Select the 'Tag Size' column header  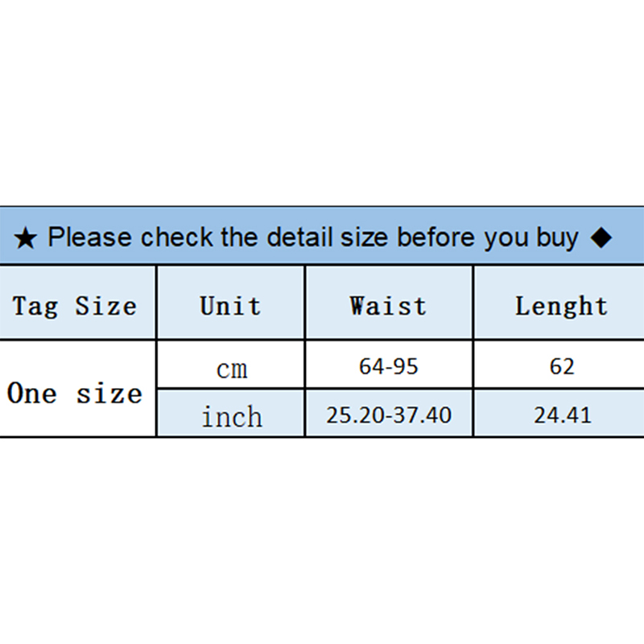click(x=75, y=306)
